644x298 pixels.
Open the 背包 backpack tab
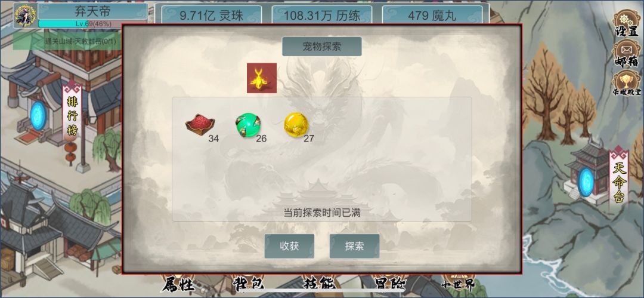click(x=248, y=284)
